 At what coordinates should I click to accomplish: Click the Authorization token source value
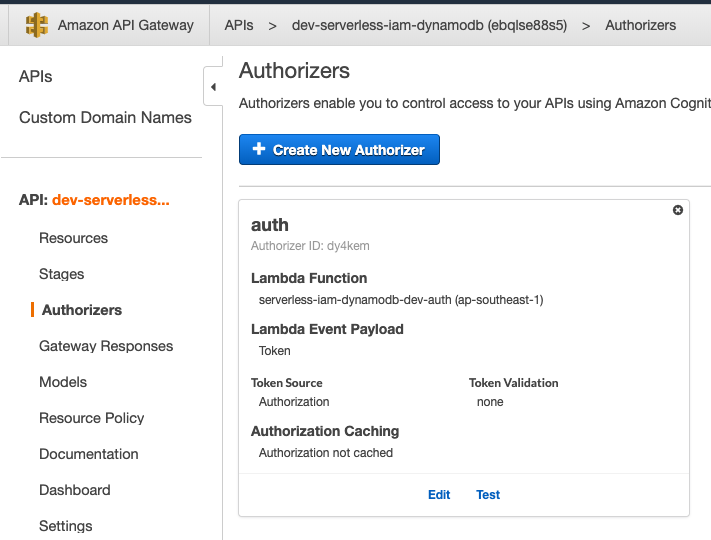coord(294,402)
